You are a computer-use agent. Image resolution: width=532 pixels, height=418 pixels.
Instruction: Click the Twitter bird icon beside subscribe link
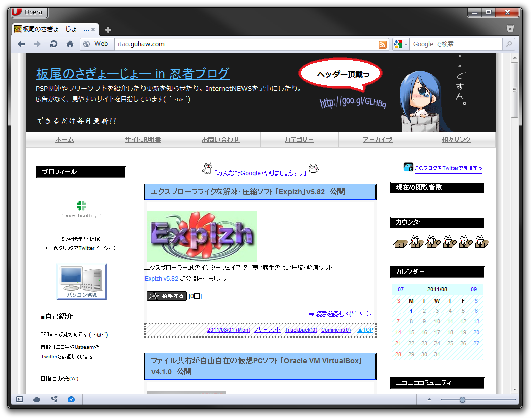pyautogui.click(x=408, y=167)
